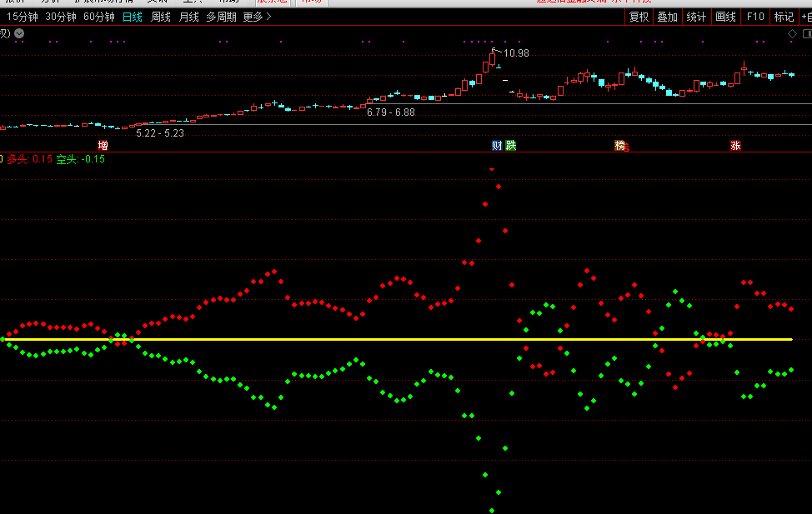Select the 30分钟 chart period
The height and width of the screenshot is (514, 812).
click(x=61, y=17)
